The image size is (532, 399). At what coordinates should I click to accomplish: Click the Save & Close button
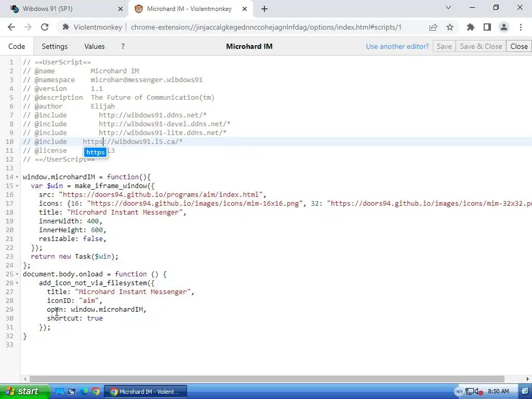[x=481, y=46]
